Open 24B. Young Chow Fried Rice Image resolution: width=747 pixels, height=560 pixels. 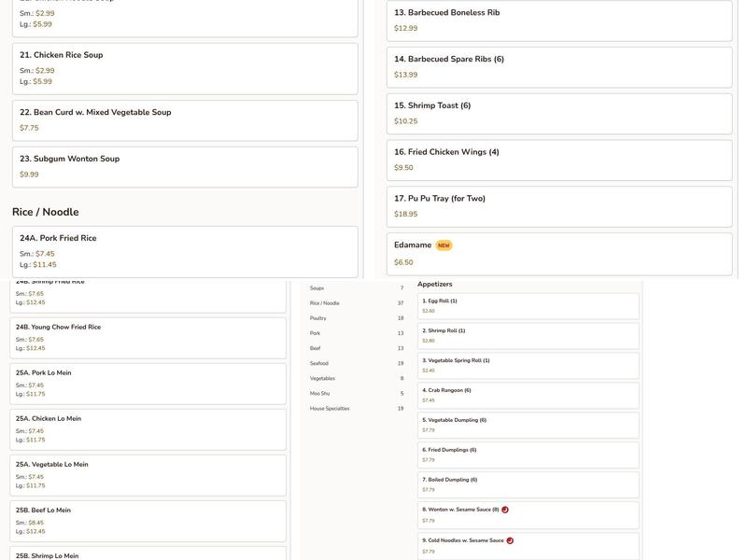148,338
